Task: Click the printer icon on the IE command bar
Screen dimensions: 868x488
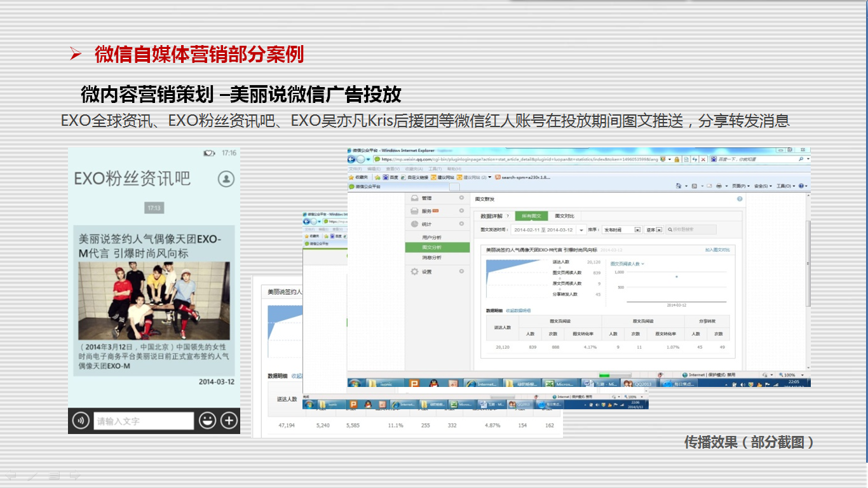Action: [720, 186]
